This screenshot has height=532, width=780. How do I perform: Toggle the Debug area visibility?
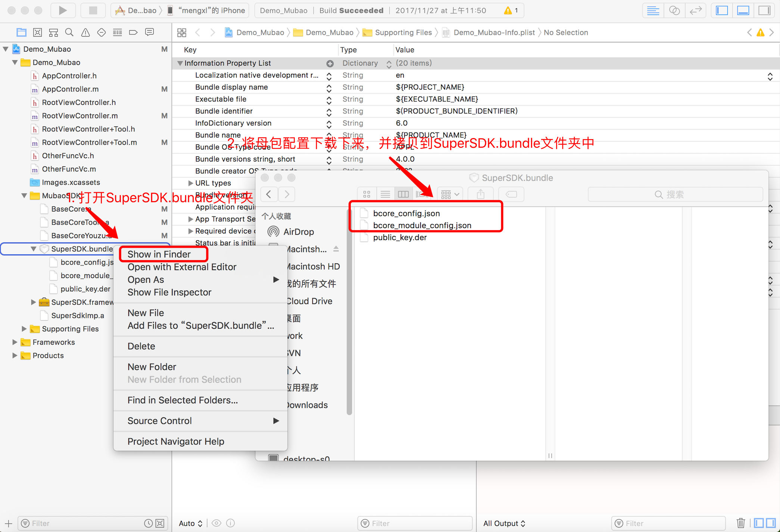click(743, 10)
